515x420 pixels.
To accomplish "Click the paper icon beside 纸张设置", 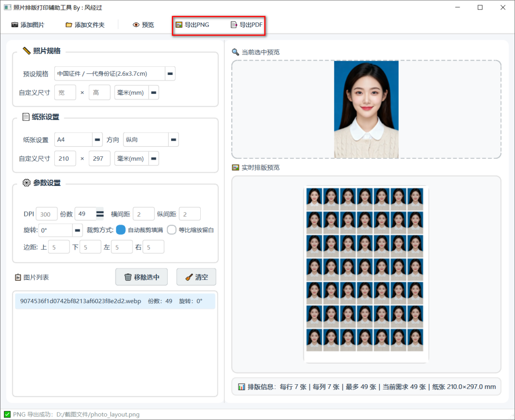I will 26,117.
